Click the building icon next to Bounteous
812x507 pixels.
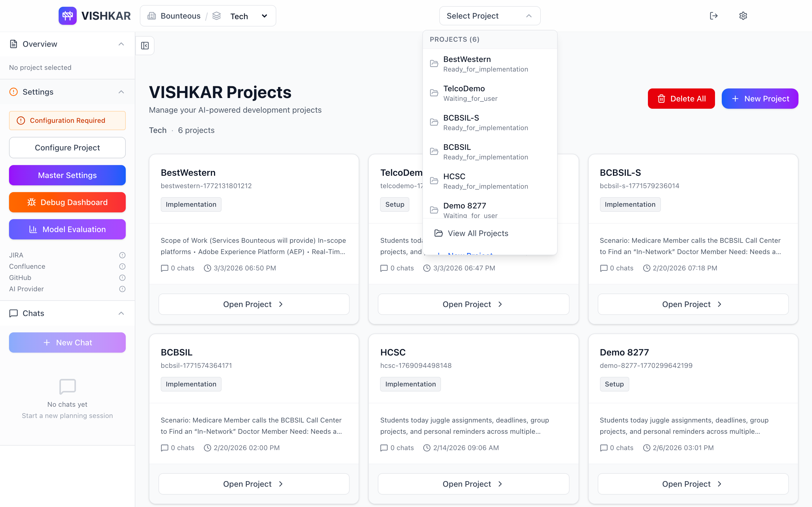click(153, 15)
